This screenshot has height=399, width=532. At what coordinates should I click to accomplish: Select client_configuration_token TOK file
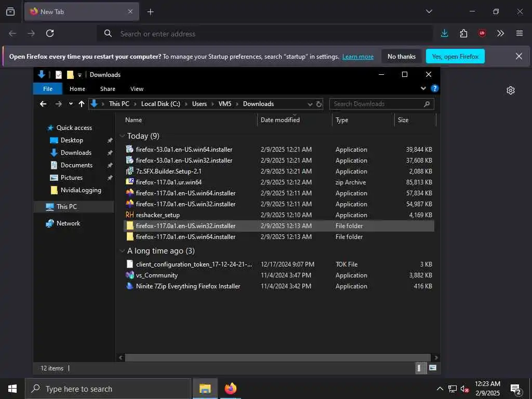(x=278, y=264)
